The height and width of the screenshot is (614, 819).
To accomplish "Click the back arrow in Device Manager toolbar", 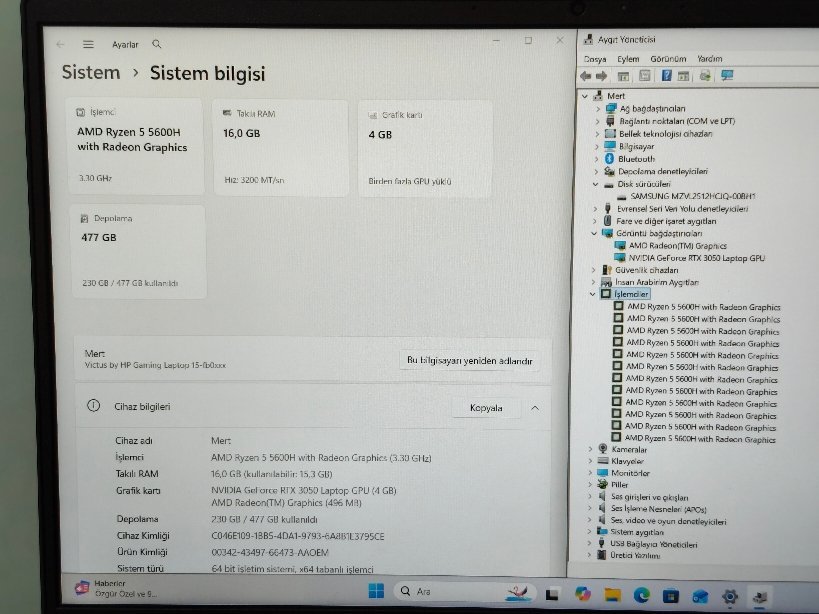I will pyautogui.click(x=586, y=76).
